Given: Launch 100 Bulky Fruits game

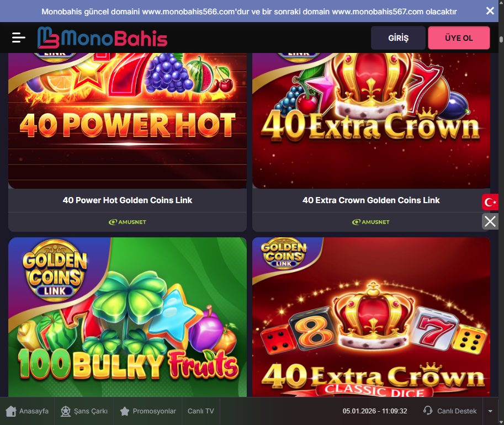Looking at the screenshot, I should 128,317.
